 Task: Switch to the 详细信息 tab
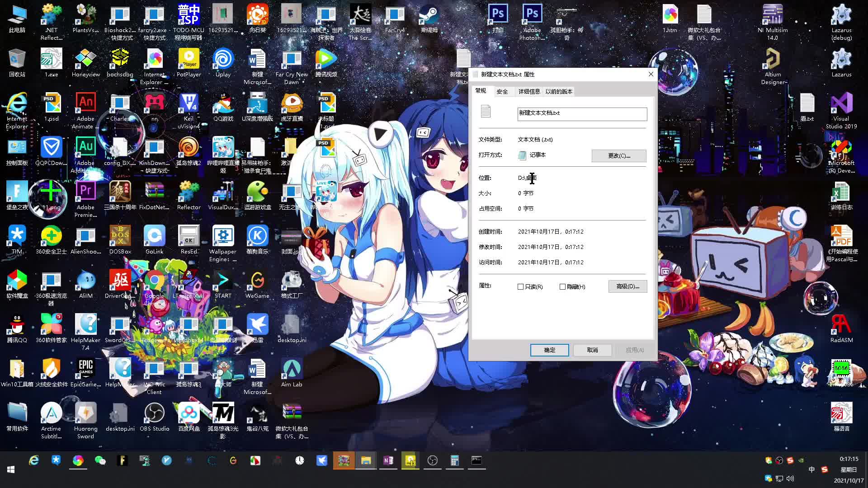[x=529, y=92]
